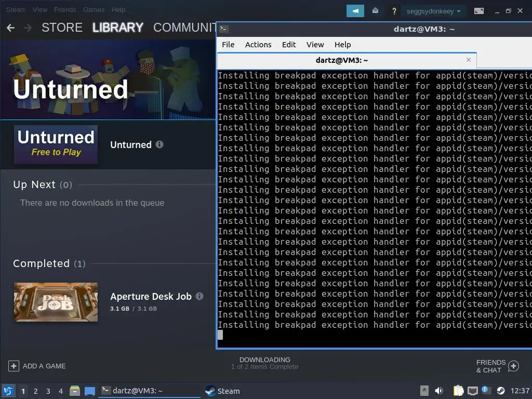Select the dartz@VM3 terminal taskbar entry
The image size is (532, 399).
[x=149, y=391]
